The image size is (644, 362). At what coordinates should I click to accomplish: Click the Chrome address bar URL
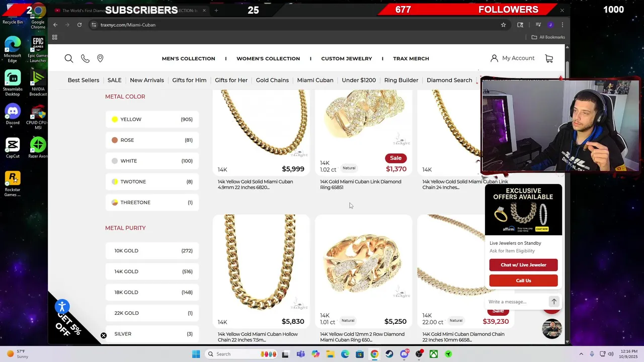[x=128, y=25]
